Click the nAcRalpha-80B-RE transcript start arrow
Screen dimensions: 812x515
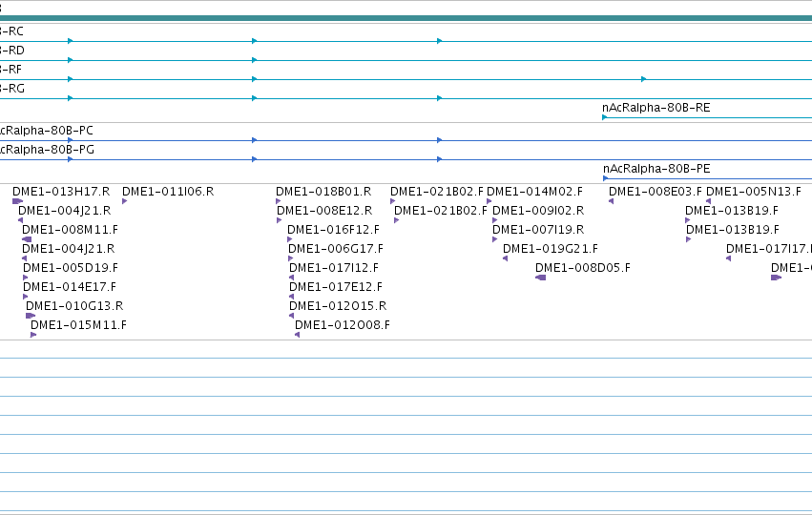click(604, 117)
